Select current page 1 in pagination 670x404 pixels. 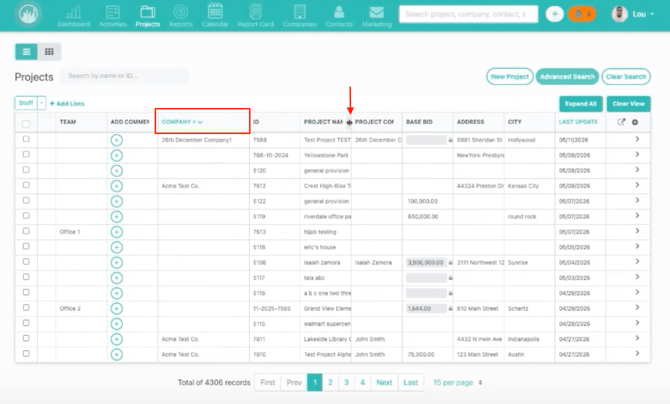pos(315,383)
